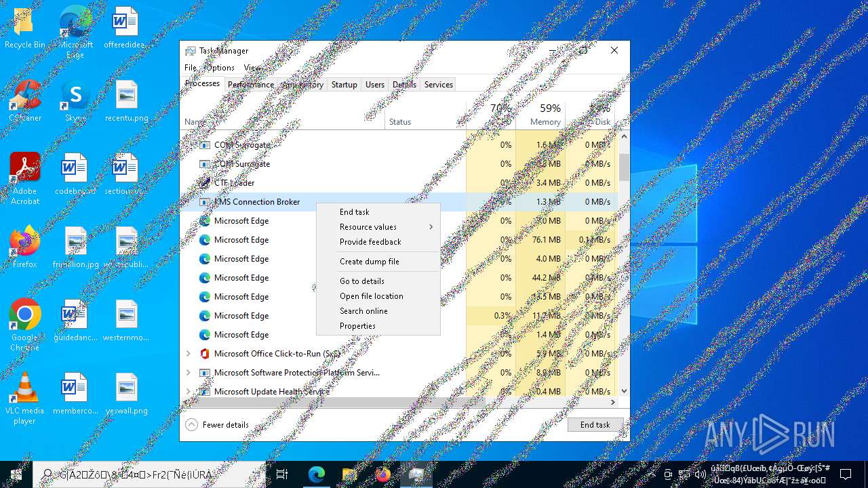Screen dimensions: 868x488
Task: Sort processes by the Status column header
Action: coord(425,115)
